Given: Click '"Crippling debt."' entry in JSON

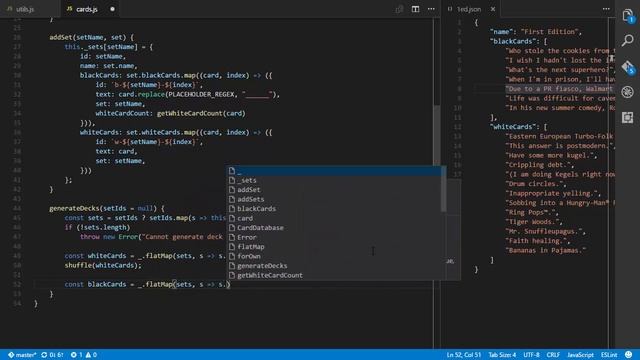Looking at the screenshot, I should (x=540, y=165).
